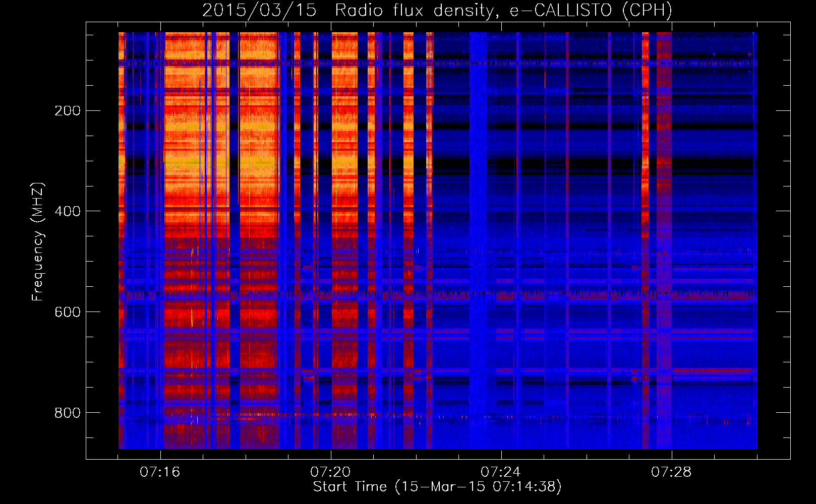This screenshot has height=504, width=816.
Task: Click the 07:20 time tick label
Action: [x=330, y=472]
